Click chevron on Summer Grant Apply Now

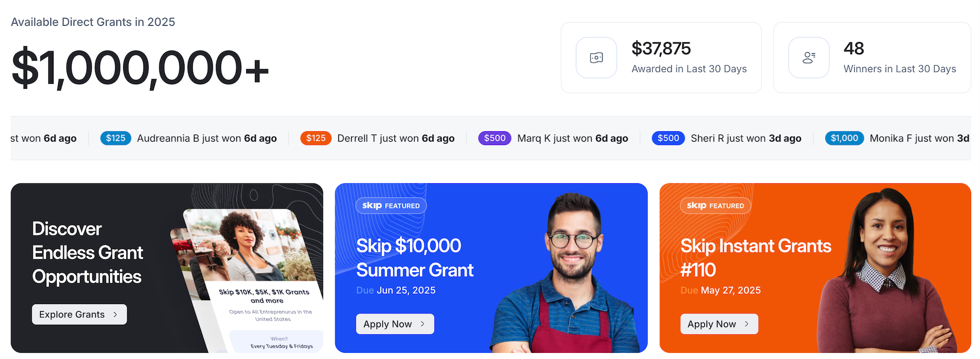pos(422,324)
